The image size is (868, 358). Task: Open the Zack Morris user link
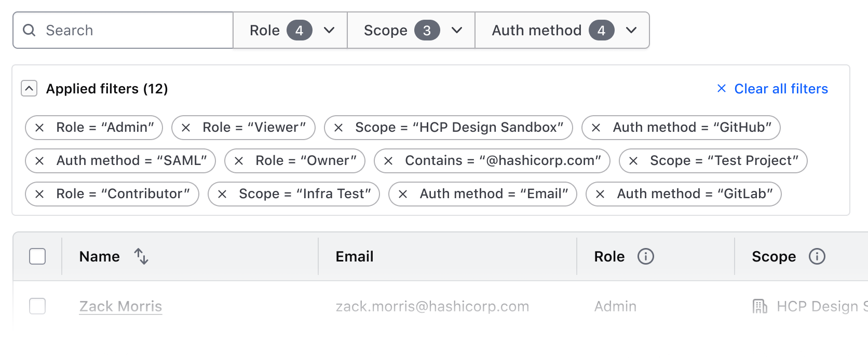pyautogui.click(x=120, y=306)
